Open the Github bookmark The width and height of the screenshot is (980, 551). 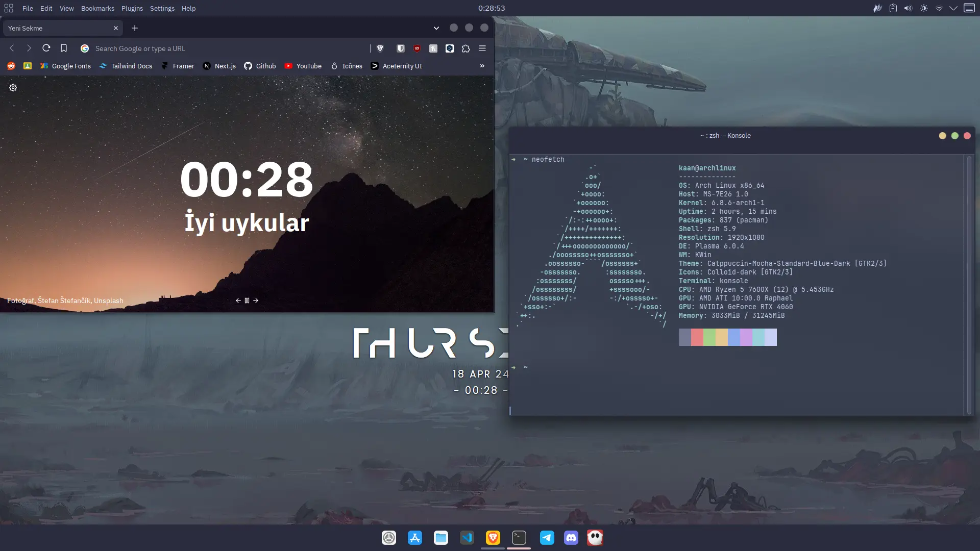point(260,66)
